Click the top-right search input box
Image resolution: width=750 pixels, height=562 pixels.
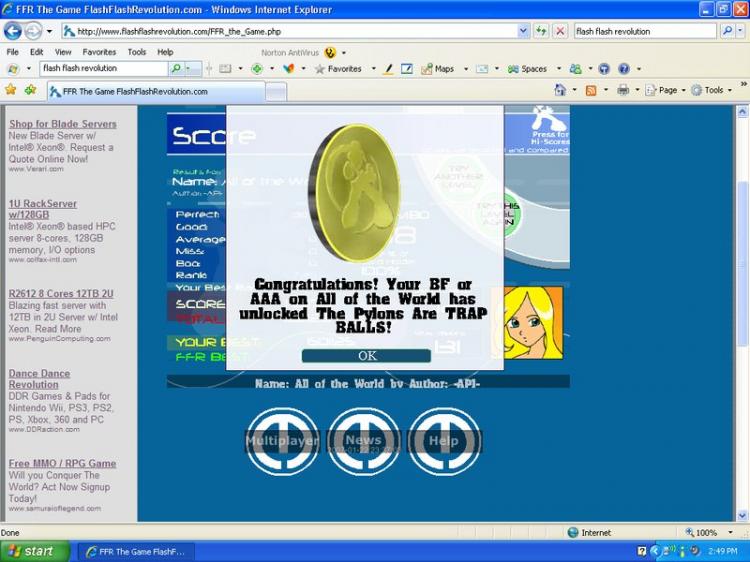(645, 32)
